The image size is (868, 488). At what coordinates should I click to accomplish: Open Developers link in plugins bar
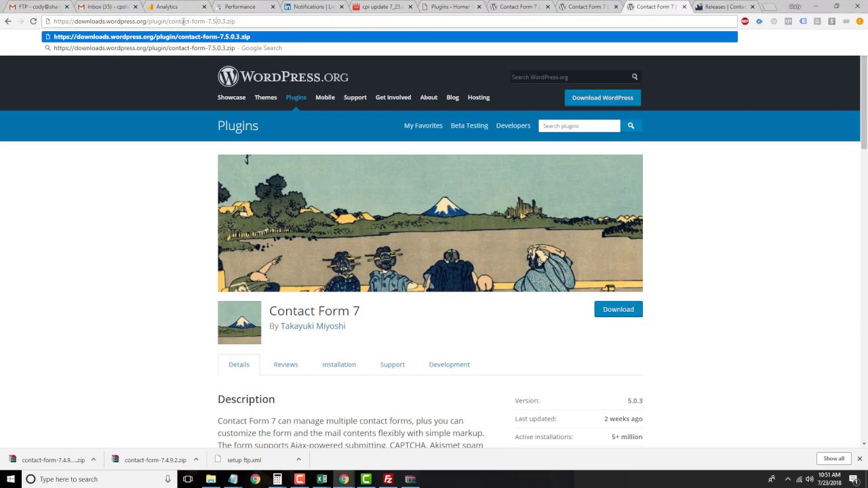[513, 125]
